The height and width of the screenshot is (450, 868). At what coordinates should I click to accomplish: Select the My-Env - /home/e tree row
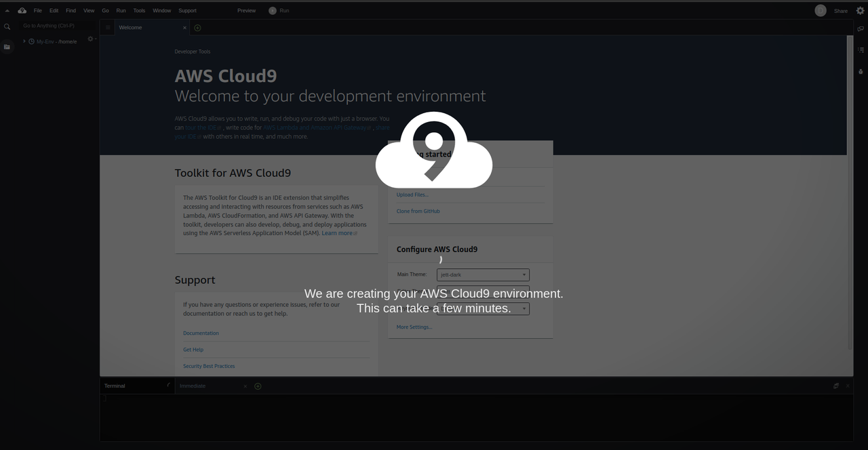58,41
